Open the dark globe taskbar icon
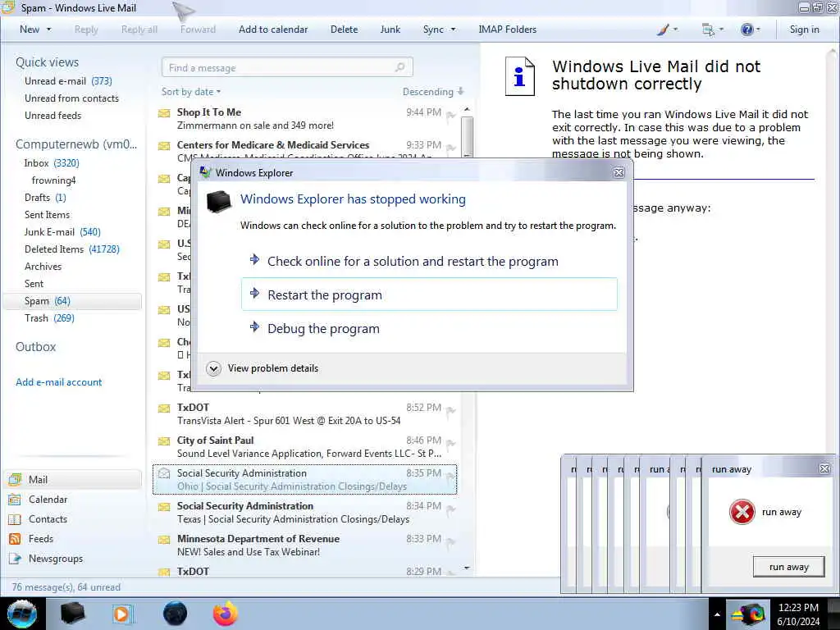The image size is (840, 630). tap(175, 614)
